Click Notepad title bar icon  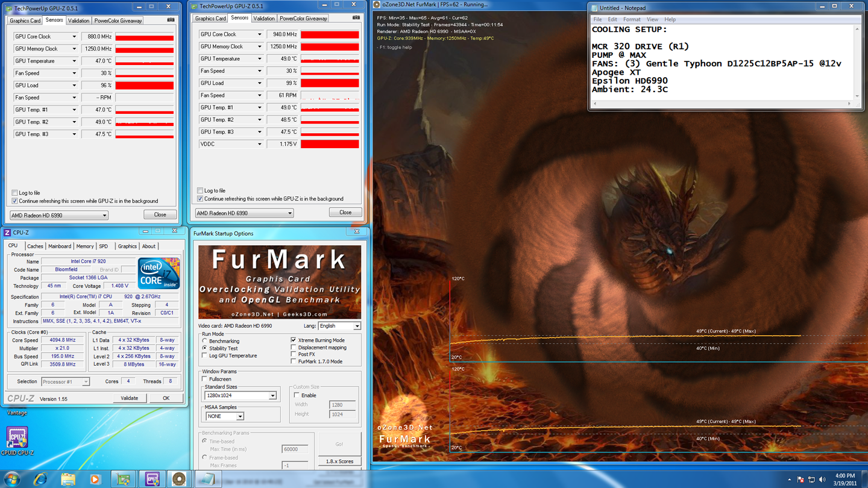[594, 8]
